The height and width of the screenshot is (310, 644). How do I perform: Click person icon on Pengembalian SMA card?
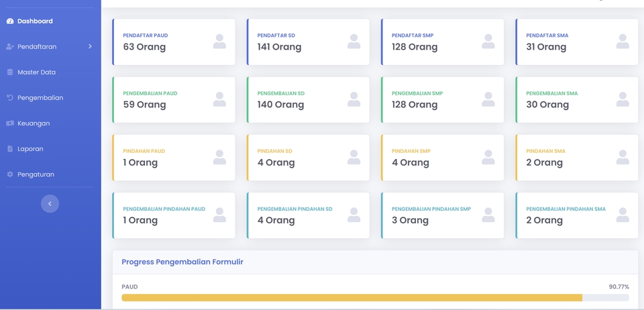point(623,99)
